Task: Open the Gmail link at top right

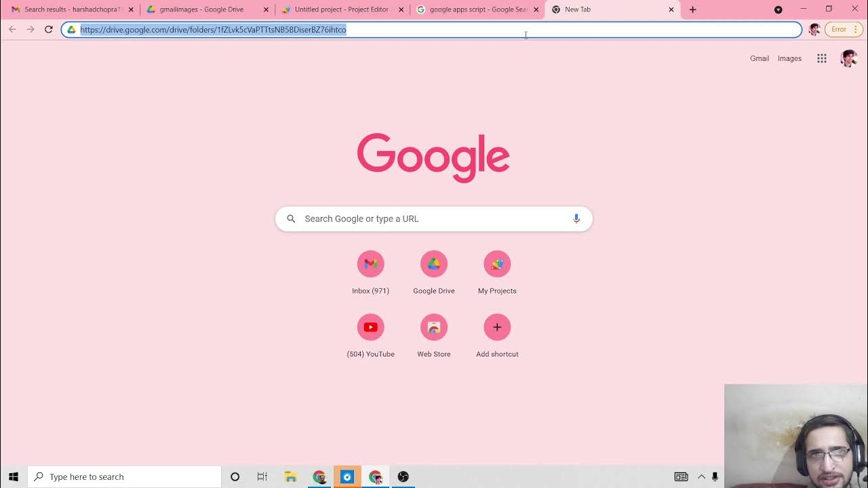Action: (x=759, y=58)
